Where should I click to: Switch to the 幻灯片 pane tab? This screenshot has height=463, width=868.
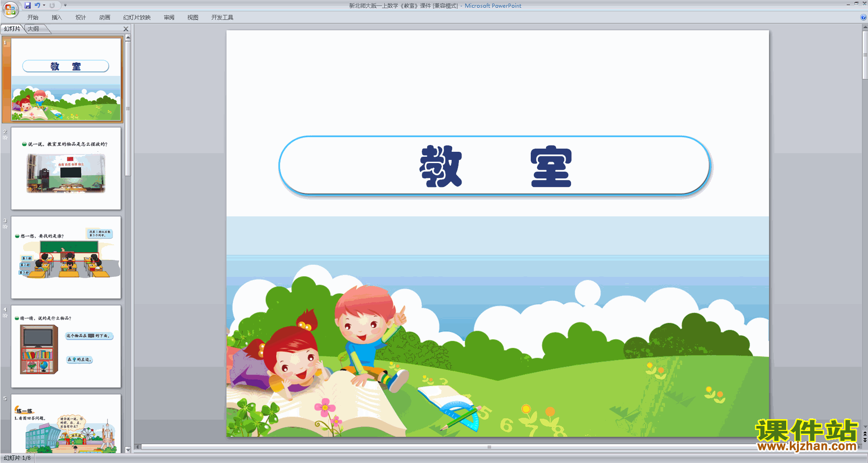12,29
